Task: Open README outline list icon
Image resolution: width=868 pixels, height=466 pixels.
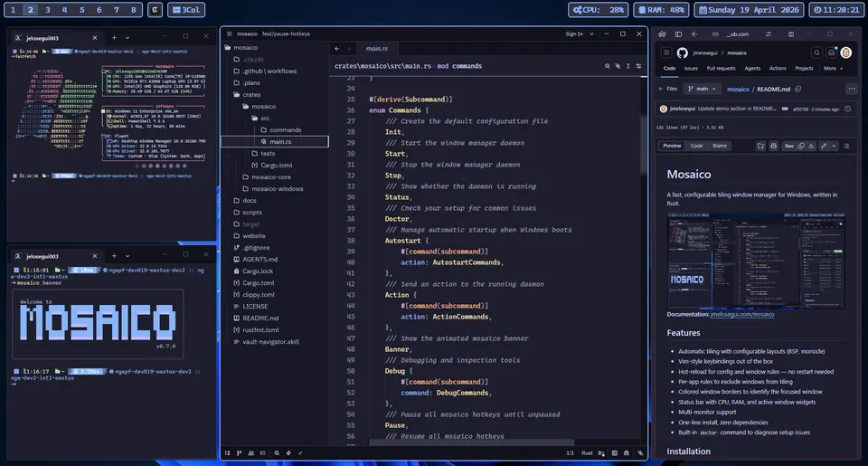Action: pos(846,146)
